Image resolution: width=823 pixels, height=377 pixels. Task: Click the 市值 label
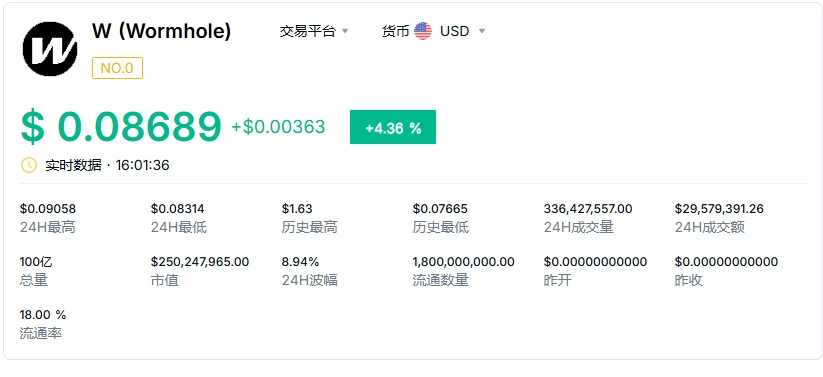point(165,280)
